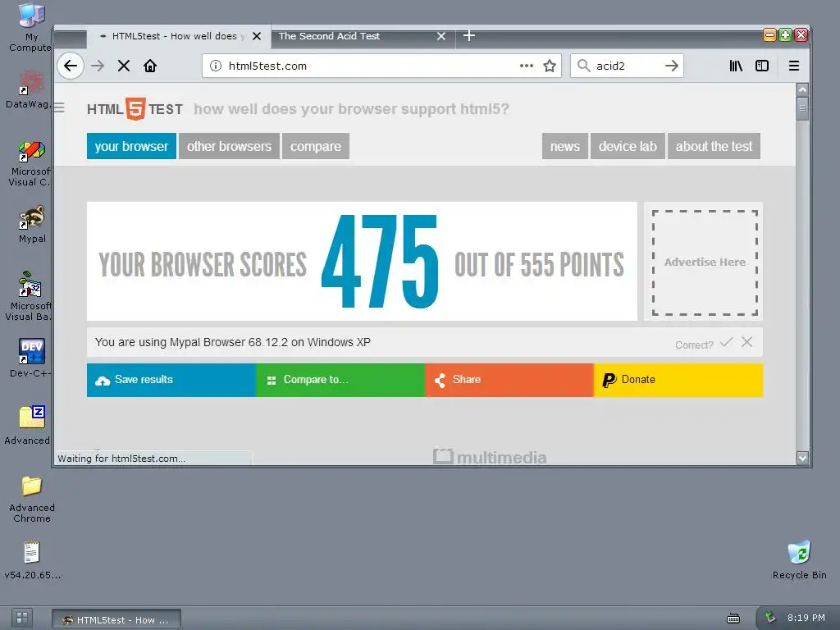Click the Mypal Browser 68.12.2 text

click(230, 342)
